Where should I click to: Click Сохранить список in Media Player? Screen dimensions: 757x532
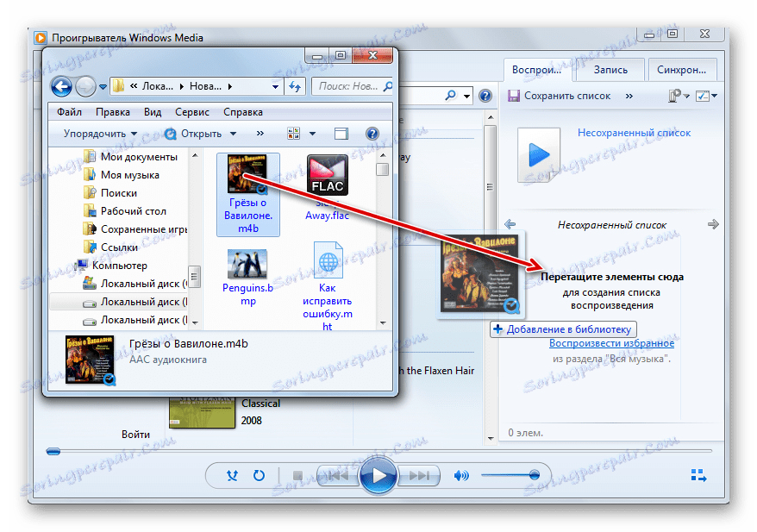point(560,96)
